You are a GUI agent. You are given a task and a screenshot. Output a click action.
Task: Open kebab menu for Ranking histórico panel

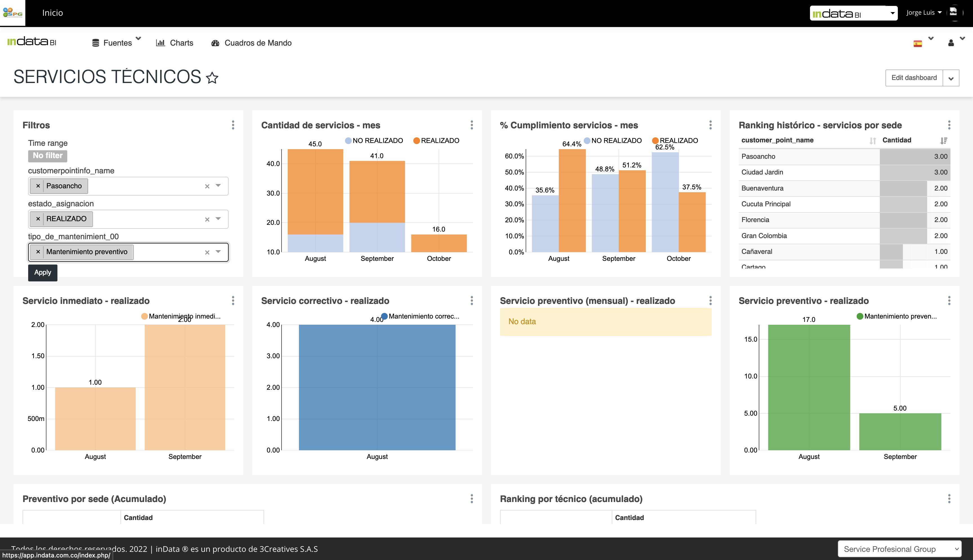(949, 125)
